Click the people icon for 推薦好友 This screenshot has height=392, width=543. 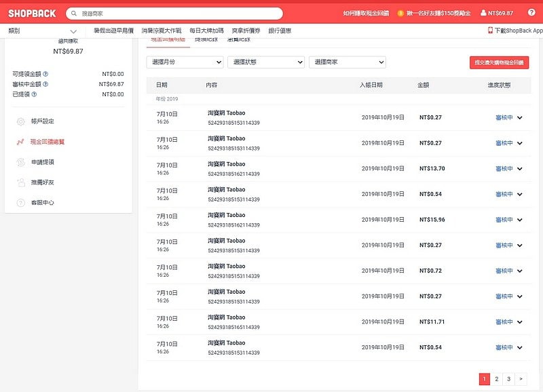pyautogui.click(x=21, y=182)
